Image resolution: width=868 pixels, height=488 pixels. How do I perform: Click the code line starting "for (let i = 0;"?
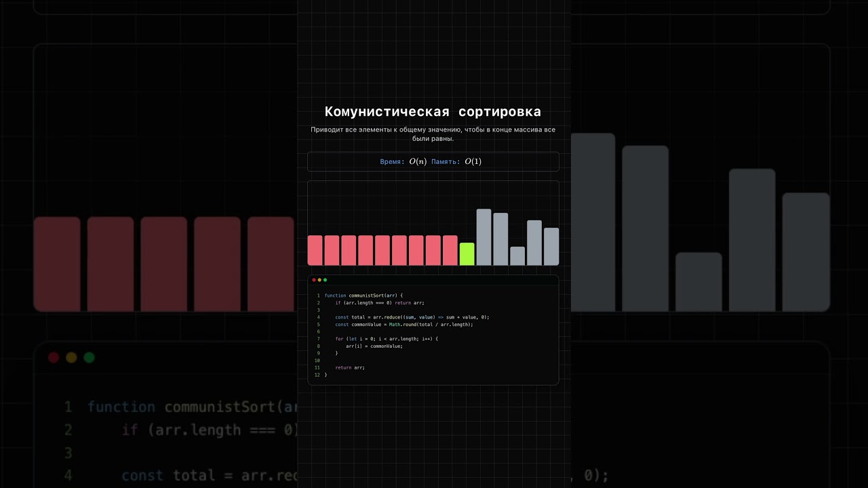(x=387, y=339)
